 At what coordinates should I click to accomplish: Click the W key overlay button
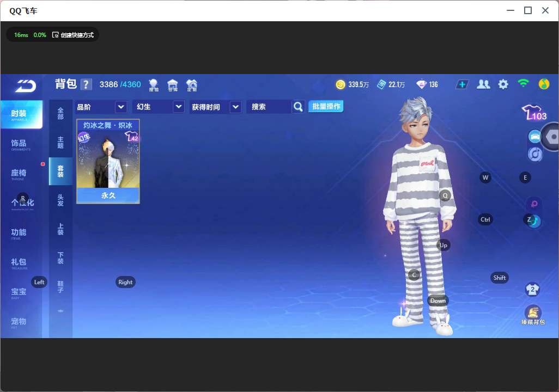(x=485, y=177)
